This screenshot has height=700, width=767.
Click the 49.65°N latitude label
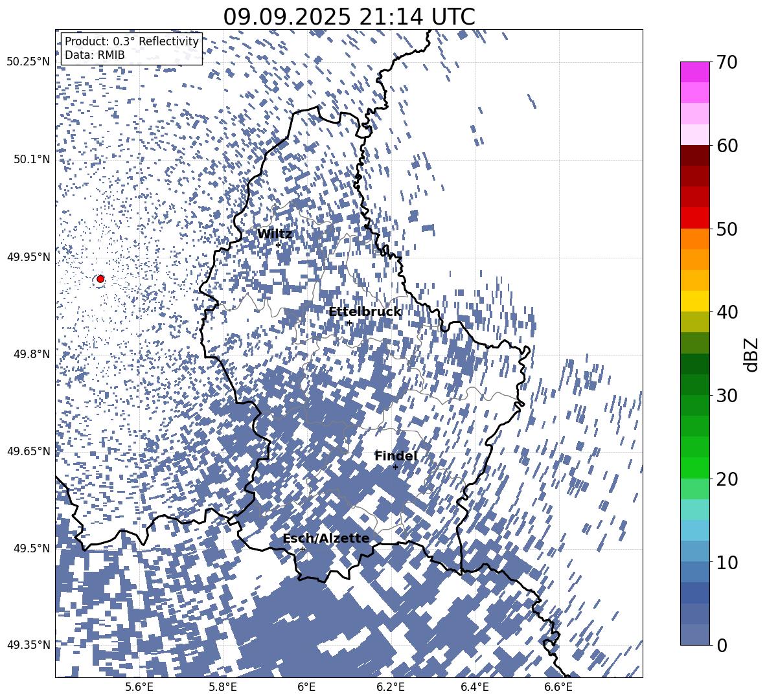point(29,451)
